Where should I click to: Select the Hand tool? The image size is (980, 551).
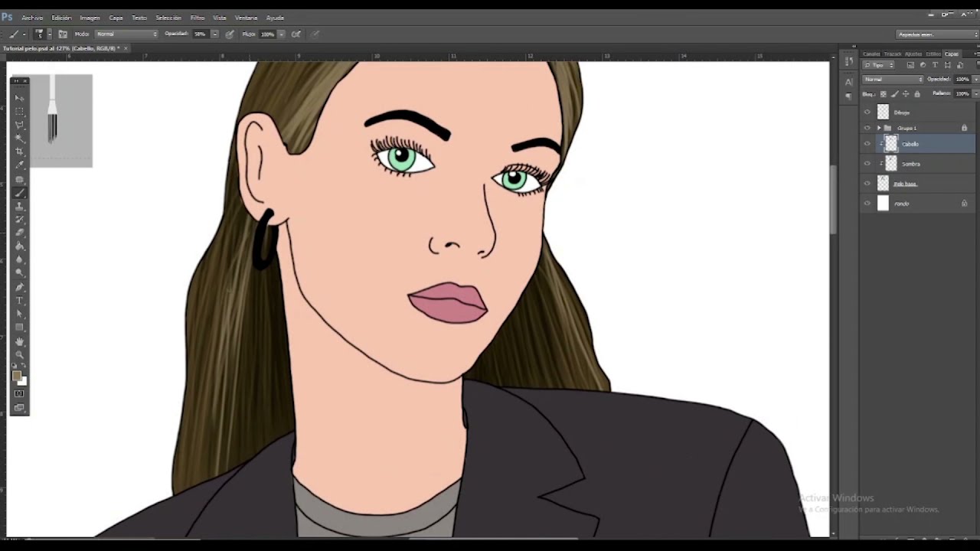click(20, 341)
